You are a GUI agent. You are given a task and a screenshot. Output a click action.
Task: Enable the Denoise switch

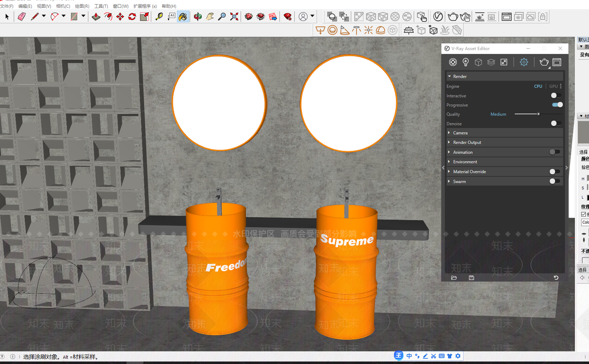(x=556, y=124)
